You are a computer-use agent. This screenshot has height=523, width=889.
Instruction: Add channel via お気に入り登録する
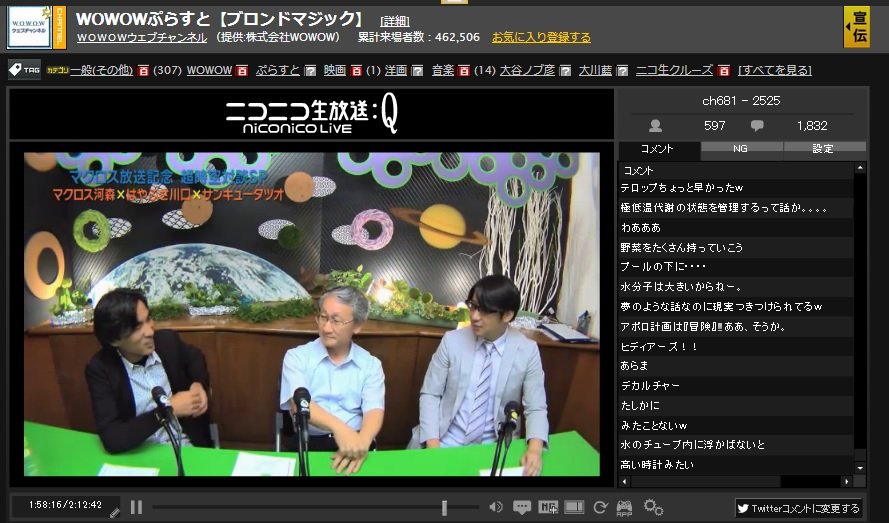541,37
